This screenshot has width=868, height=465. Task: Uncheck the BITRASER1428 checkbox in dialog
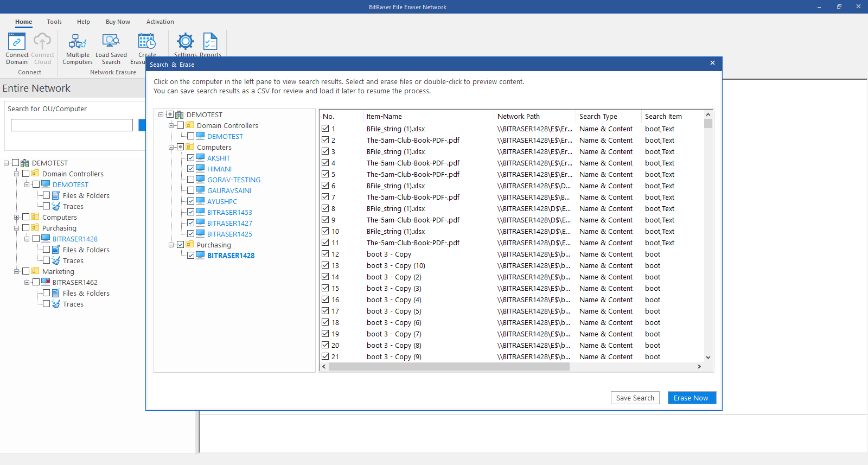pyautogui.click(x=190, y=256)
